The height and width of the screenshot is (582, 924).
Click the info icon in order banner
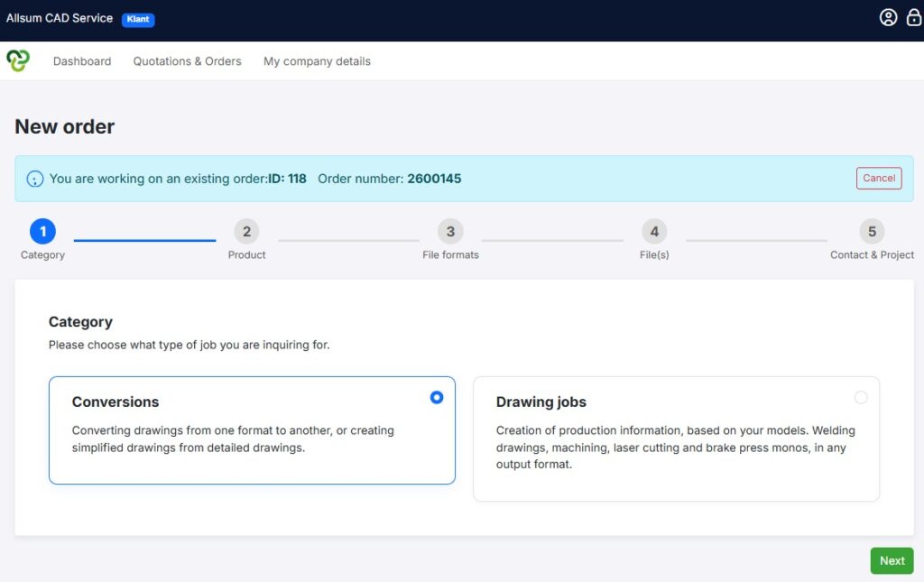coord(35,179)
